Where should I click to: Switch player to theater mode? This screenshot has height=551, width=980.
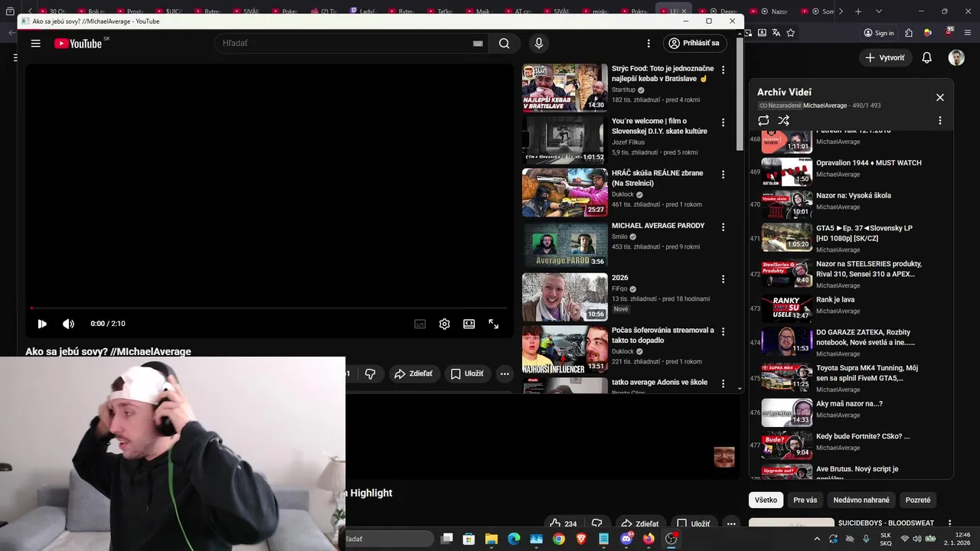[469, 324]
